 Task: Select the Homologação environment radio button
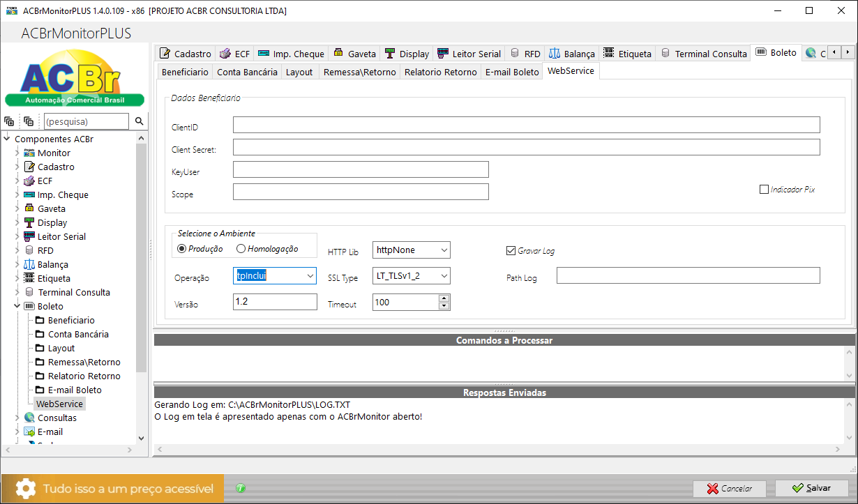point(241,249)
